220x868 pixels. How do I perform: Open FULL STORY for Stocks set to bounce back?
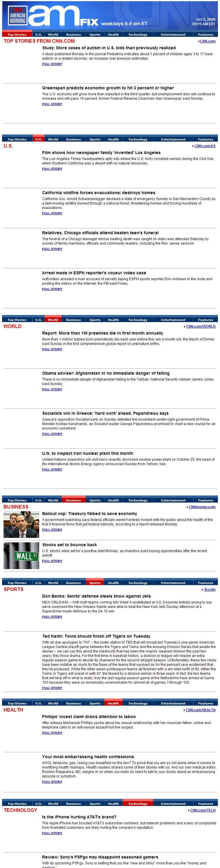52,561
